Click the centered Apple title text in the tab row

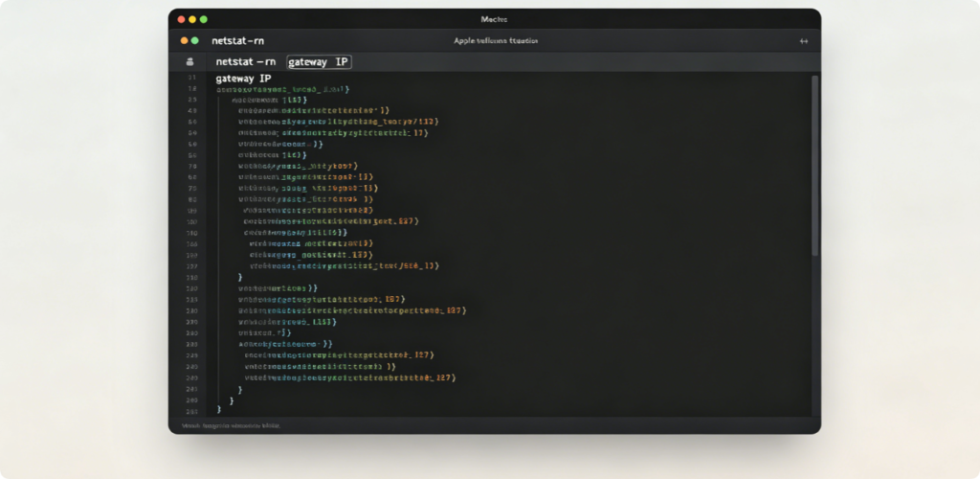pyautogui.click(x=496, y=40)
